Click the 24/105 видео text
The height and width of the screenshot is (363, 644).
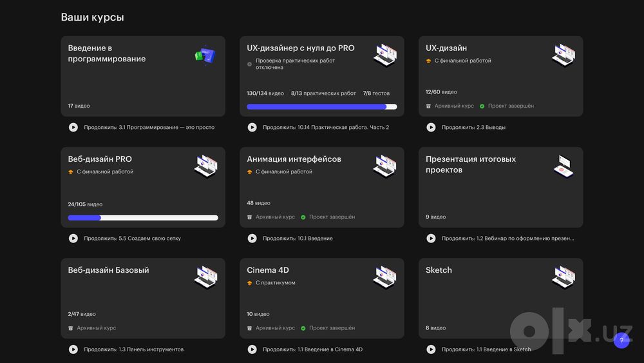(85, 204)
